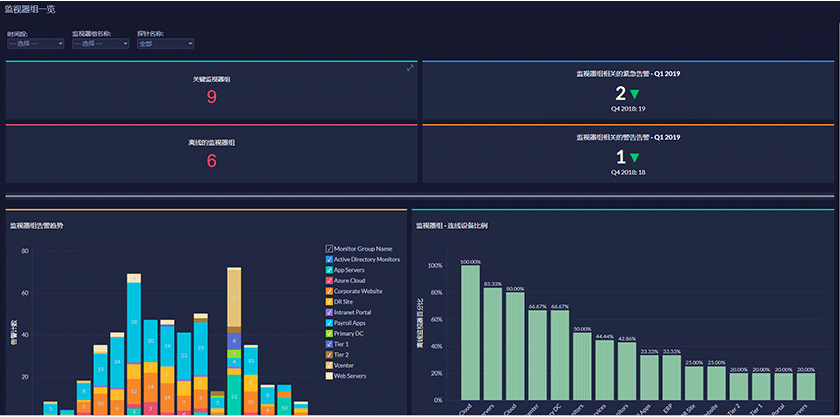Screen dimensions: 840x417
Task: Toggle the Vcenter legend checkbox
Action: click(x=329, y=365)
